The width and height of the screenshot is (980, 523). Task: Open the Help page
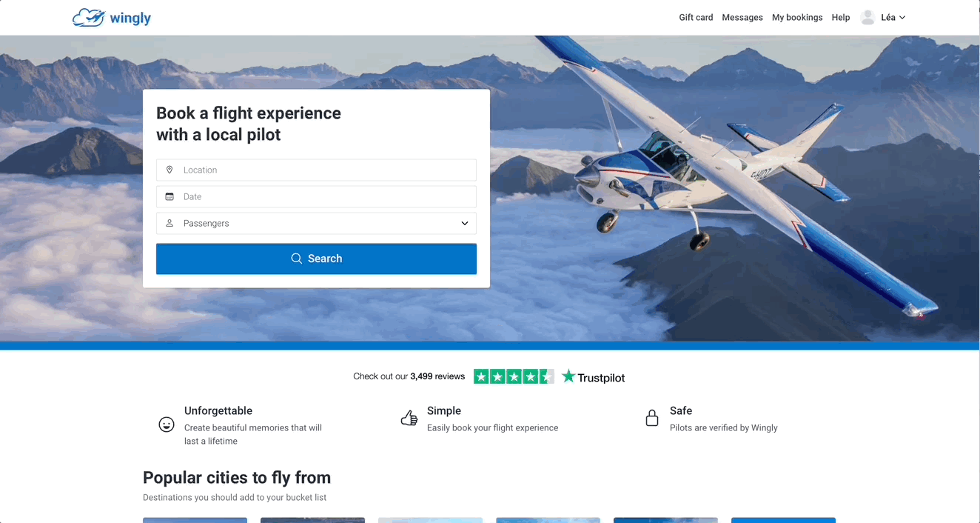(841, 18)
